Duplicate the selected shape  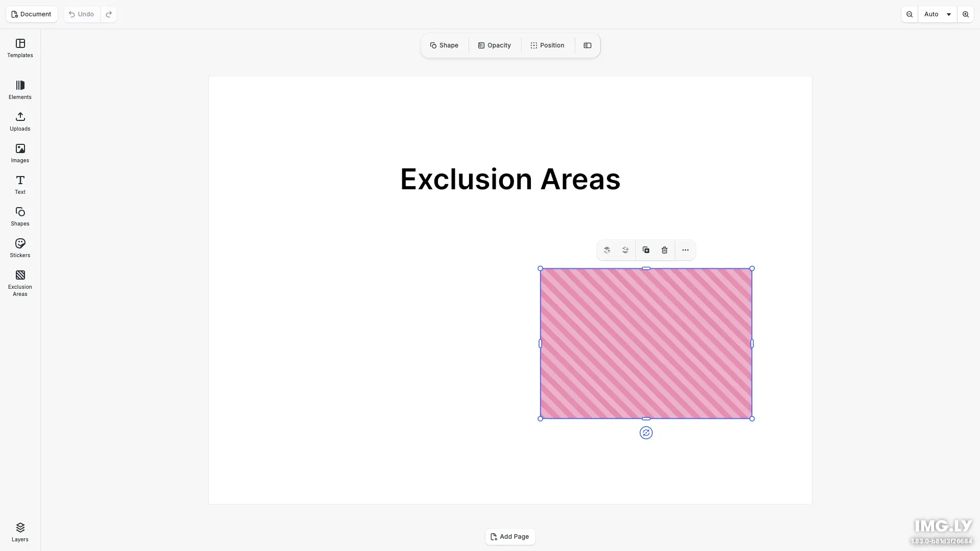646,250
